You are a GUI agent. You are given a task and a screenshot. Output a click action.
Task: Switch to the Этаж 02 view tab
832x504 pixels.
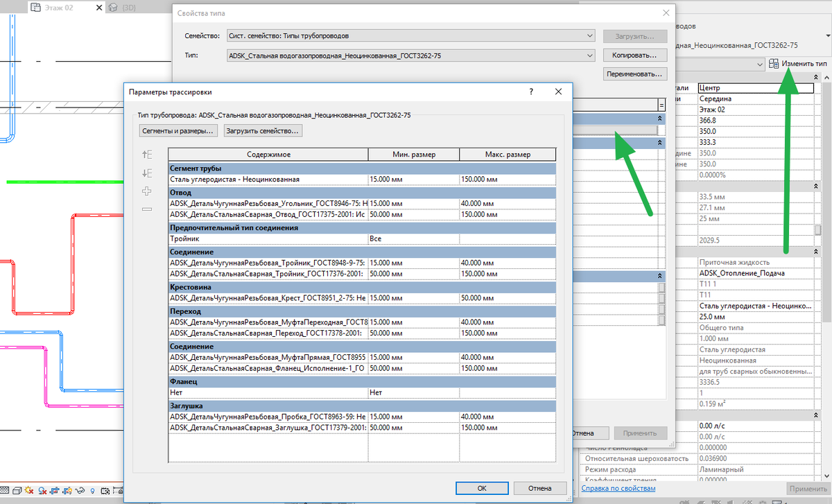pos(59,8)
